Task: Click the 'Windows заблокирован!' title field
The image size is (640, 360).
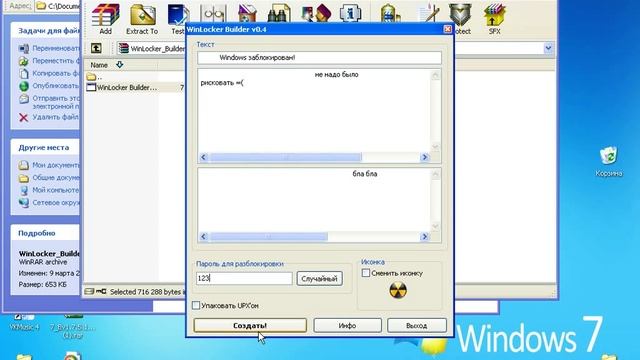Action: tap(319, 58)
